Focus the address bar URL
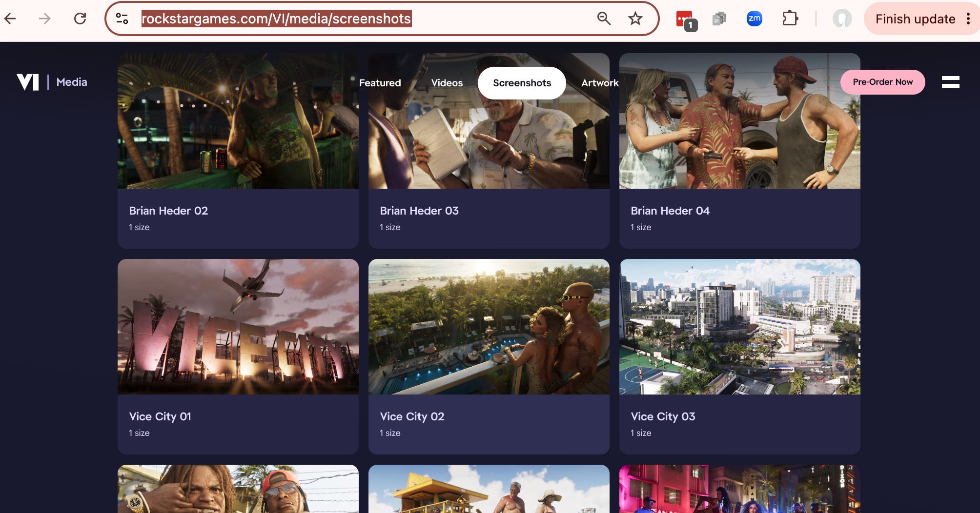This screenshot has width=980, height=513. (x=276, y=19)
